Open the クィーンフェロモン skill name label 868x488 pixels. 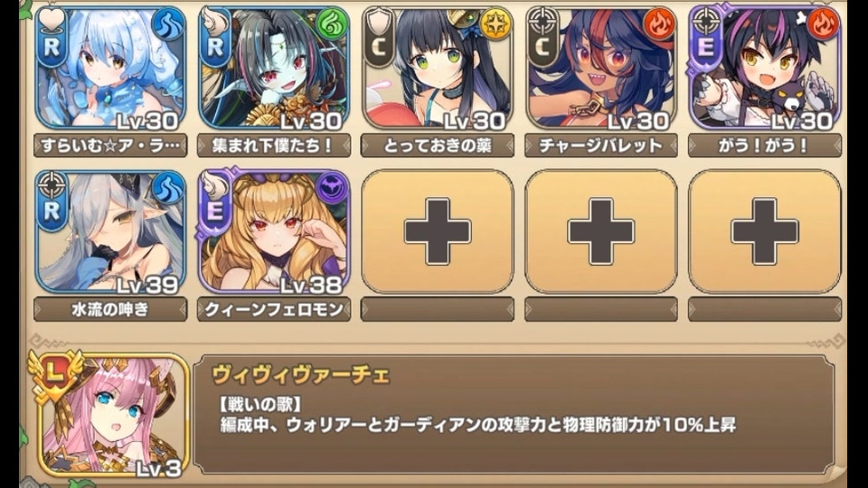click(x=274, y=309)
